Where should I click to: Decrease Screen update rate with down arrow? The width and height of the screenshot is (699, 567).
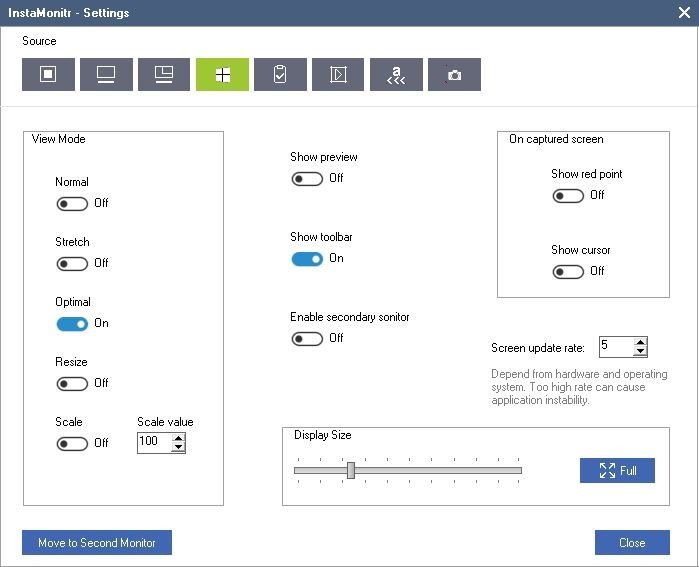[x=640, y=351]
